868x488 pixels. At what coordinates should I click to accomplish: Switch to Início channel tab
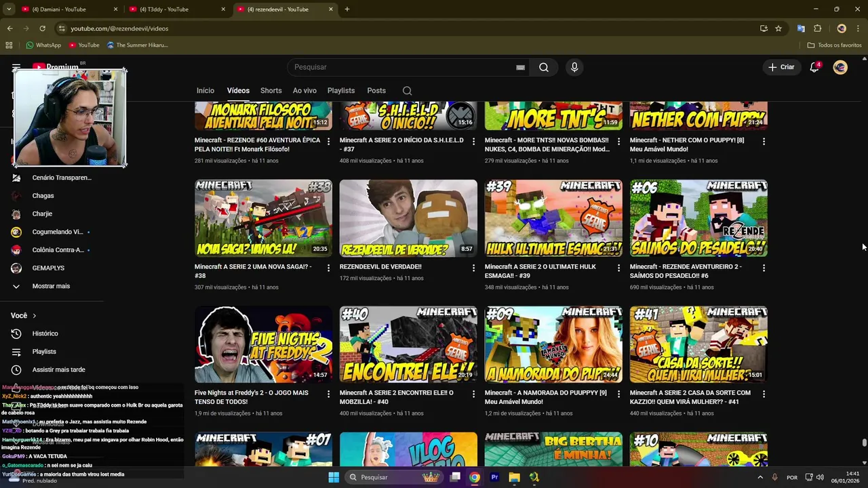point(205,91)
